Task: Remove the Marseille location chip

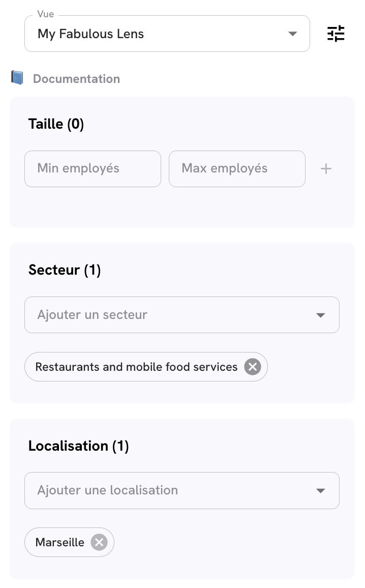Action: [99, 542]
